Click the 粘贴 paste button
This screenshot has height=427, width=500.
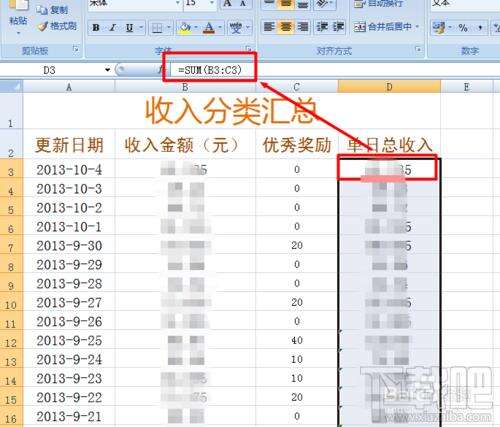(18, 17)
